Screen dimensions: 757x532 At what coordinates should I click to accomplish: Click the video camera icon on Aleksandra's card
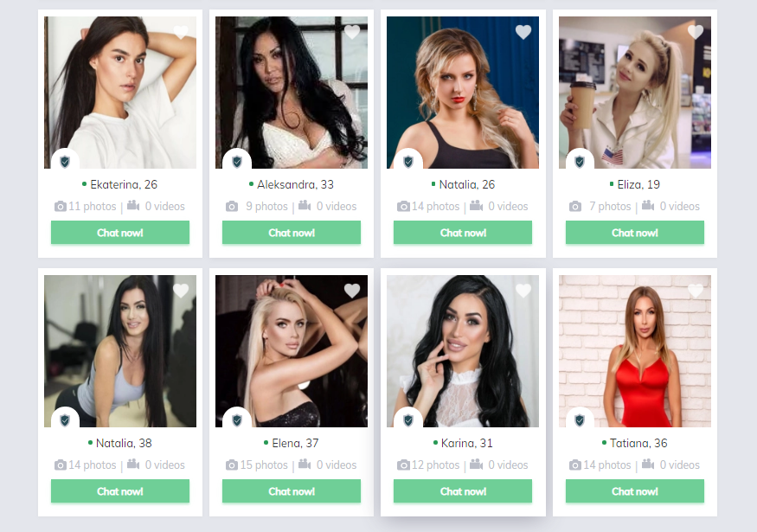(x=305, y=206)
